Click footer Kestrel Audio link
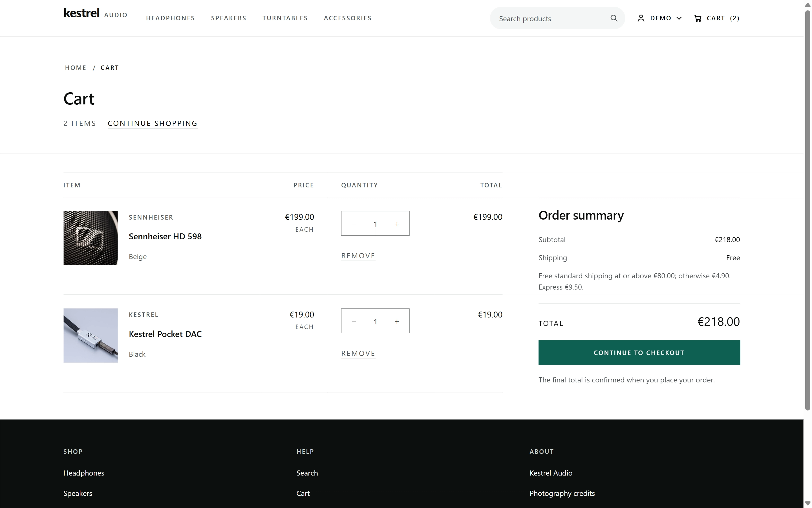The height and width of the screenshot is (508, 812). 551,473
